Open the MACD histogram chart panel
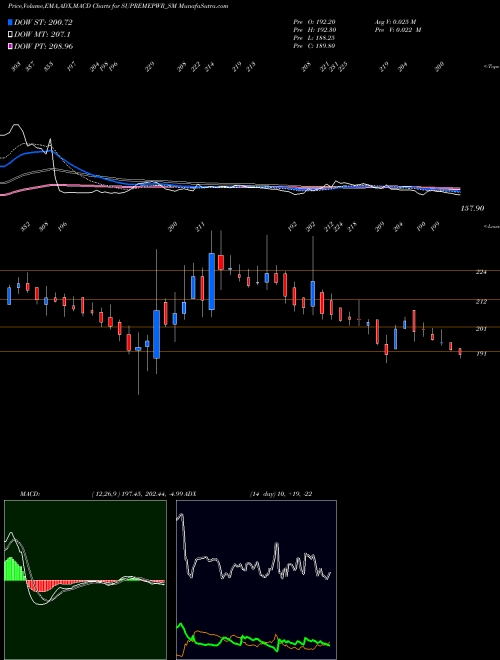The image size is (500, 660). tap(85, 580)
